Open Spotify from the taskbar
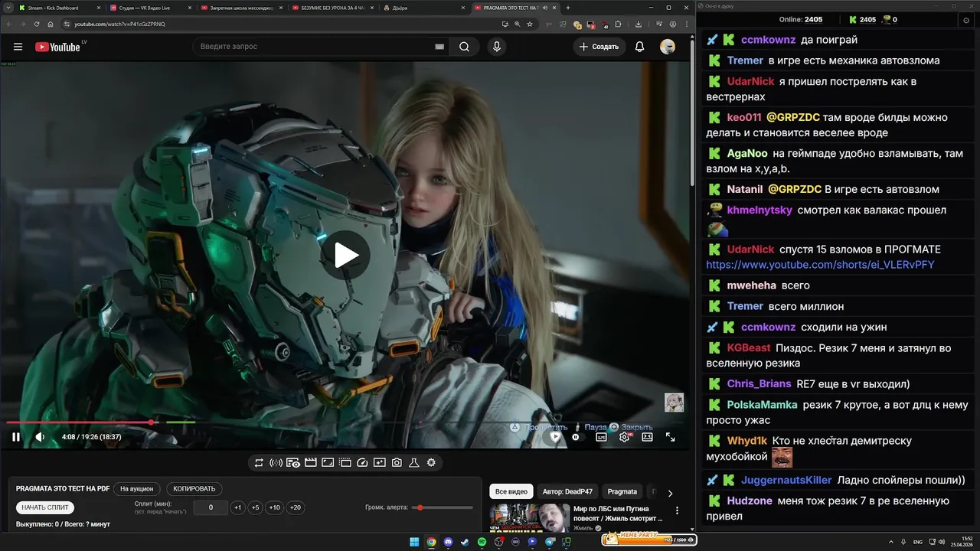The height and width of the screenshot is (551, 980). pos(482,542)
